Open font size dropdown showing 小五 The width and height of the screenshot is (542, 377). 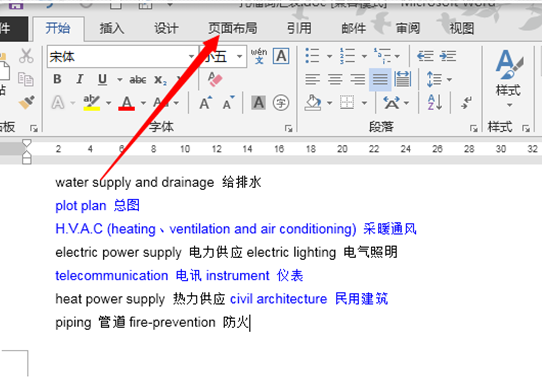pyautogui.click(x=239, y=56)
